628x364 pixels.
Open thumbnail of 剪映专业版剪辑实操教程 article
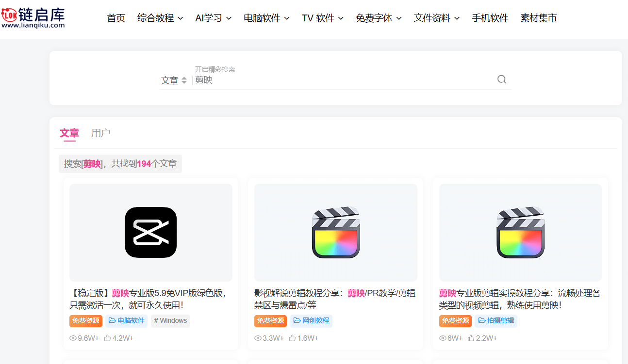tap(520, 233)
